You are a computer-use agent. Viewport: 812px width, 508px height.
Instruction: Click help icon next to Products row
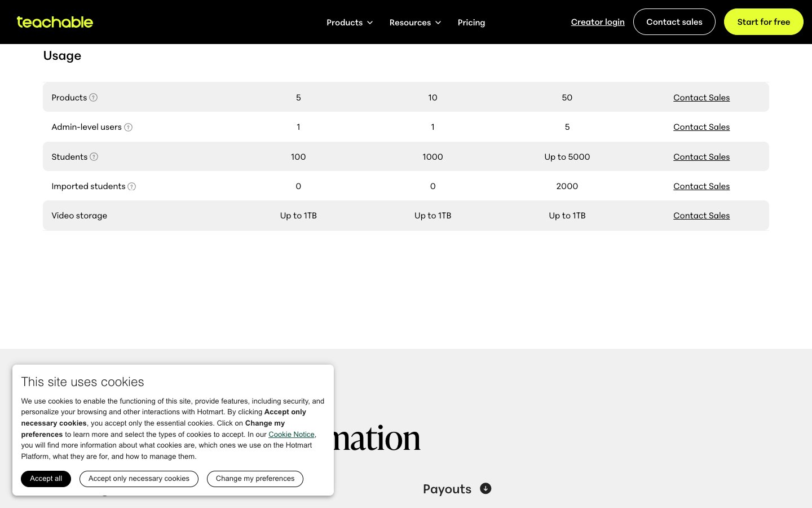pyautogui.click(x=94, y=98)
